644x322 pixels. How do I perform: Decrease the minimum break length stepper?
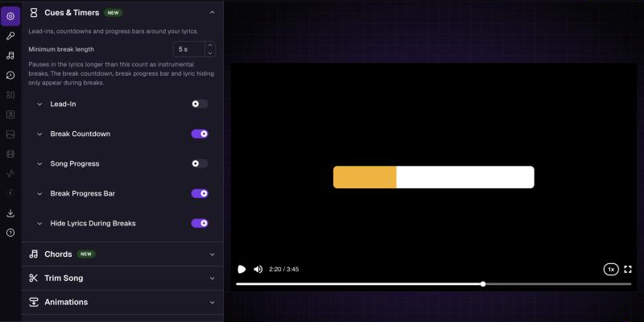click(x=210, y=53)
